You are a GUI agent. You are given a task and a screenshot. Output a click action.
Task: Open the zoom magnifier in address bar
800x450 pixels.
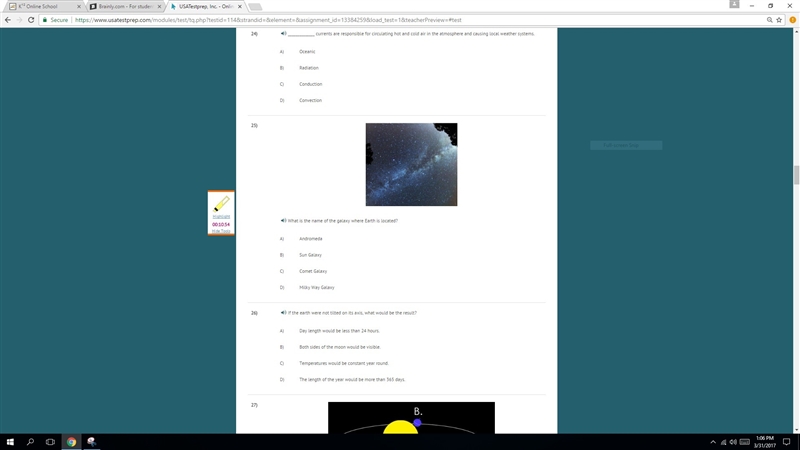click(769, 20)
